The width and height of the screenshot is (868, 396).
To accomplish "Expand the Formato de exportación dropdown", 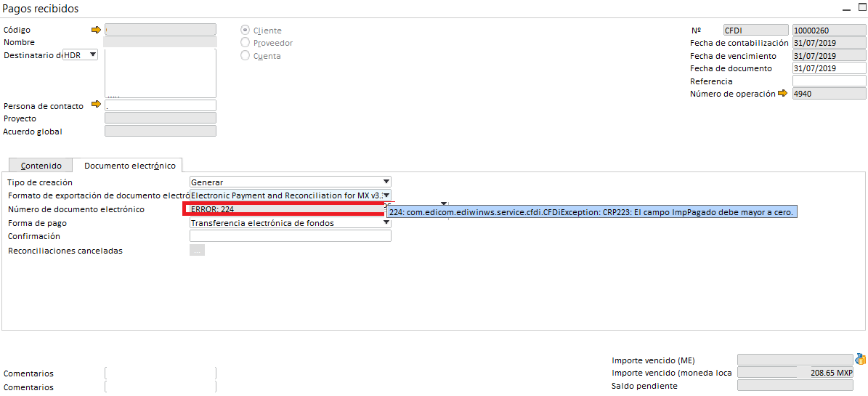I will point(386,195).
